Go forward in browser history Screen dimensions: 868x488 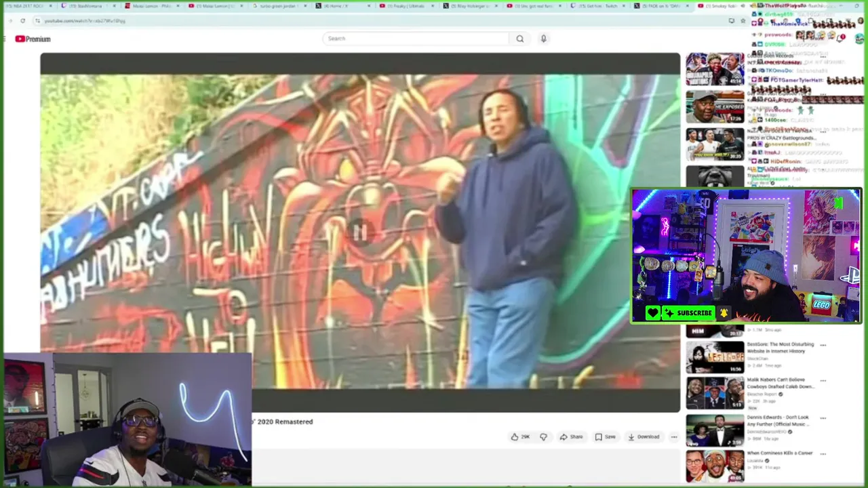tap(11, 20)
